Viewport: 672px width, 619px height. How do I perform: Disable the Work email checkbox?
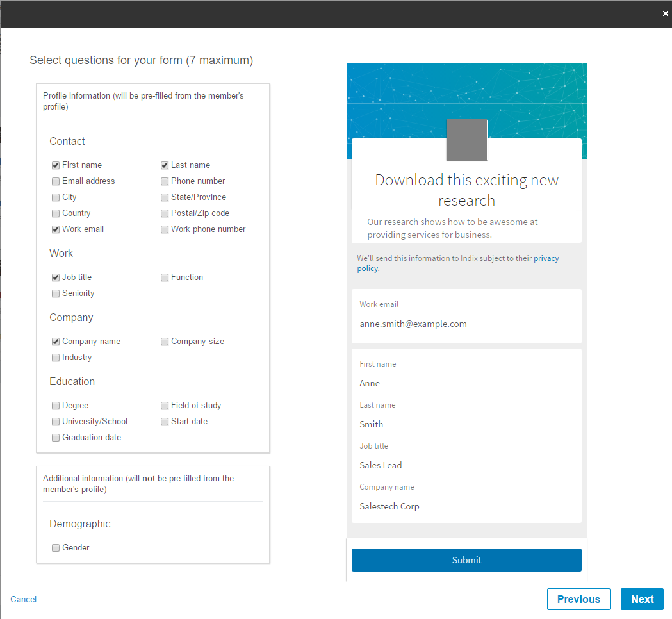pyautogui.click(x=56, y=229)
